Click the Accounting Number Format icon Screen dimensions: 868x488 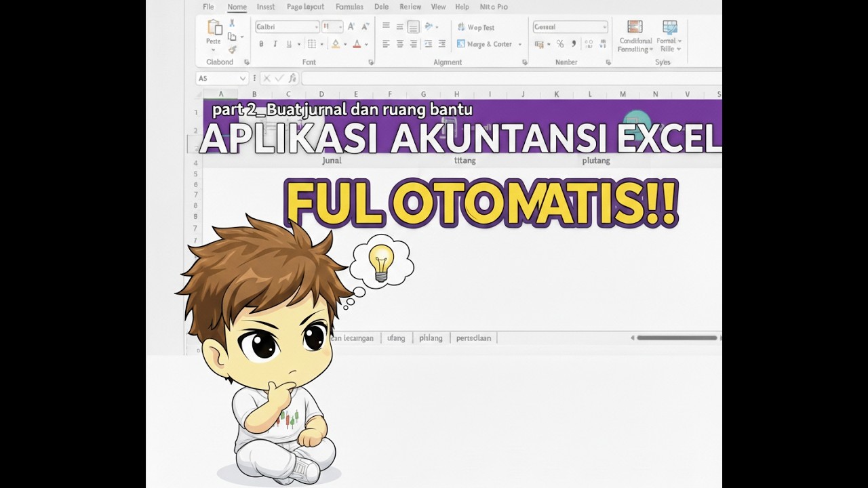(539, 44)
